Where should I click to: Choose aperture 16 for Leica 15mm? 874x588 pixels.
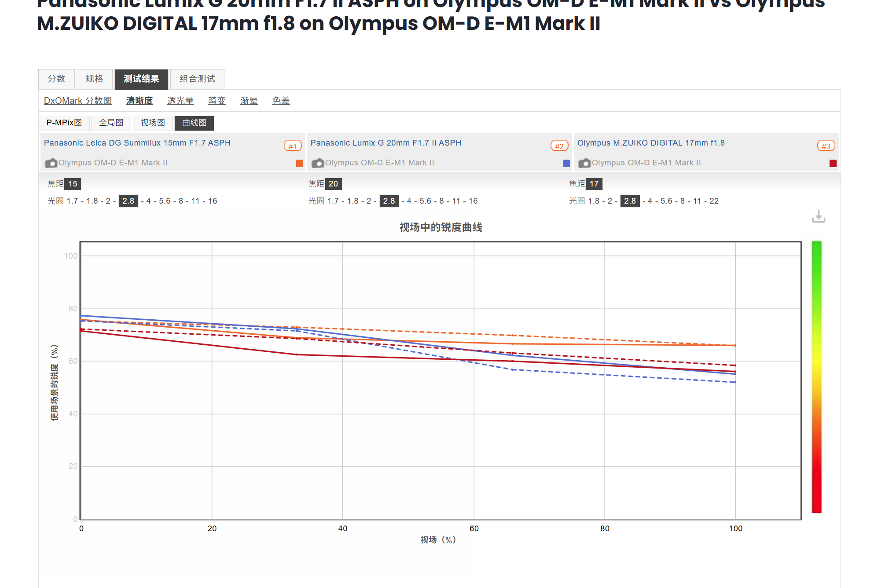point(213,201)
